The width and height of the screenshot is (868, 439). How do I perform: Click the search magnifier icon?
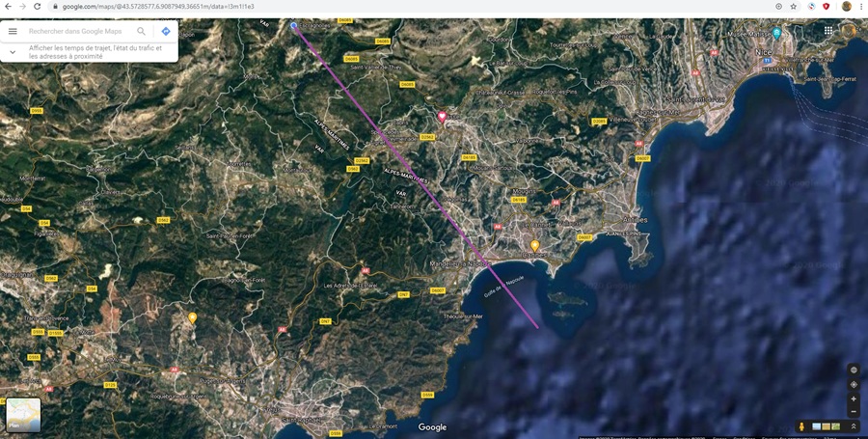pyautogui.click(x=142, y=31)
